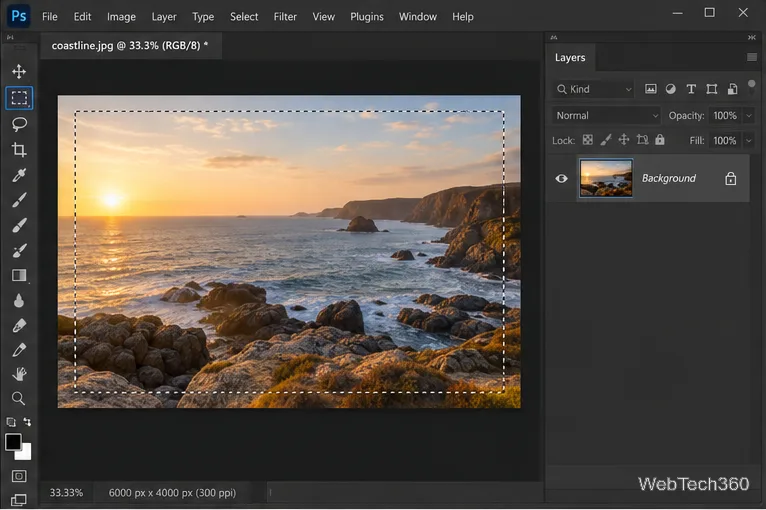Select the Lasso tool
Image resolution: width=766 pixels, height=510 pixels.
click(19, 124)
